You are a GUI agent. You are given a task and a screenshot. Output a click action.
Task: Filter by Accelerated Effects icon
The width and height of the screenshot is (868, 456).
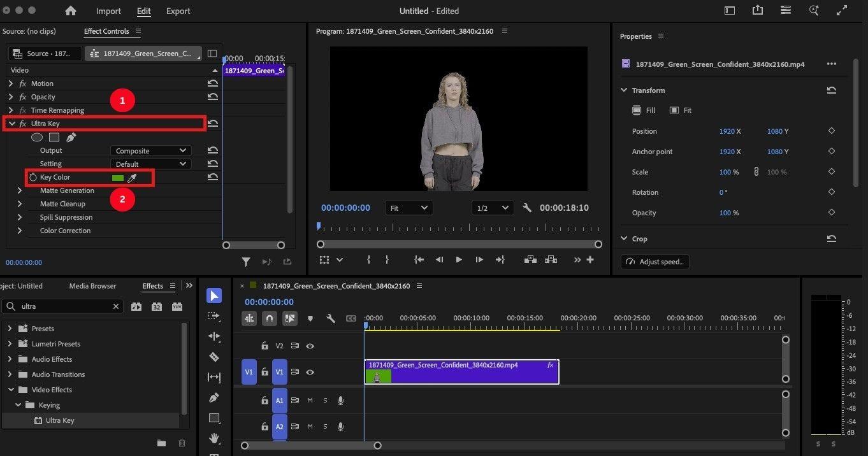coord(136,306)
